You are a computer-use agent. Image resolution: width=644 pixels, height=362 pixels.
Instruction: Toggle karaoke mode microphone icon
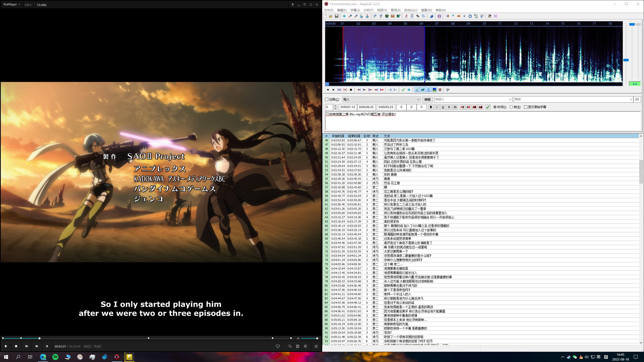point(448,90)
